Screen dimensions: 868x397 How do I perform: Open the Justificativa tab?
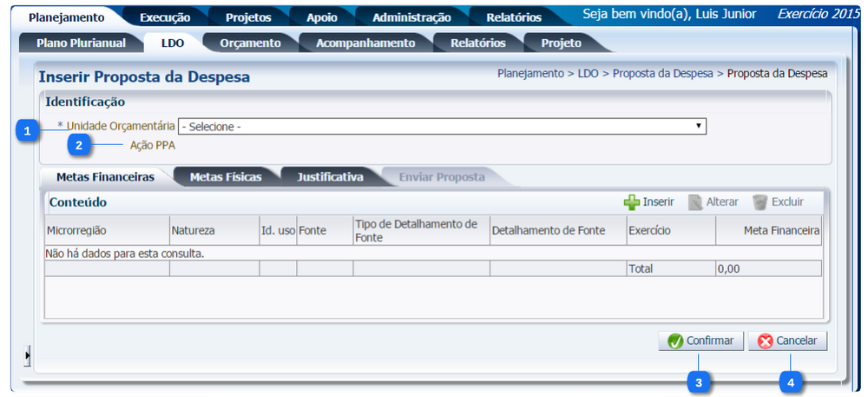pyautogui.click(x=330, y=176)
